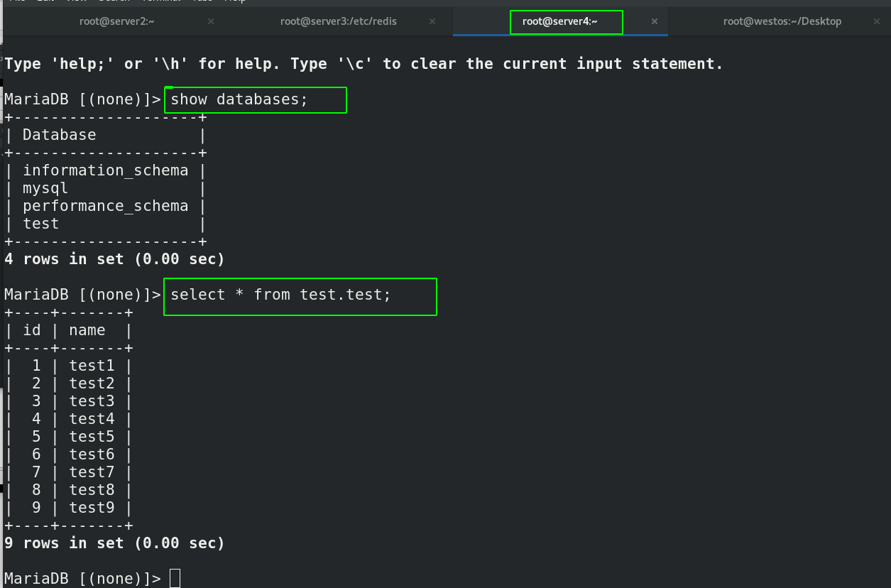Switch to the root@westos:~/Desktop tab
The image size is (891, 588).
click(781, 21)
